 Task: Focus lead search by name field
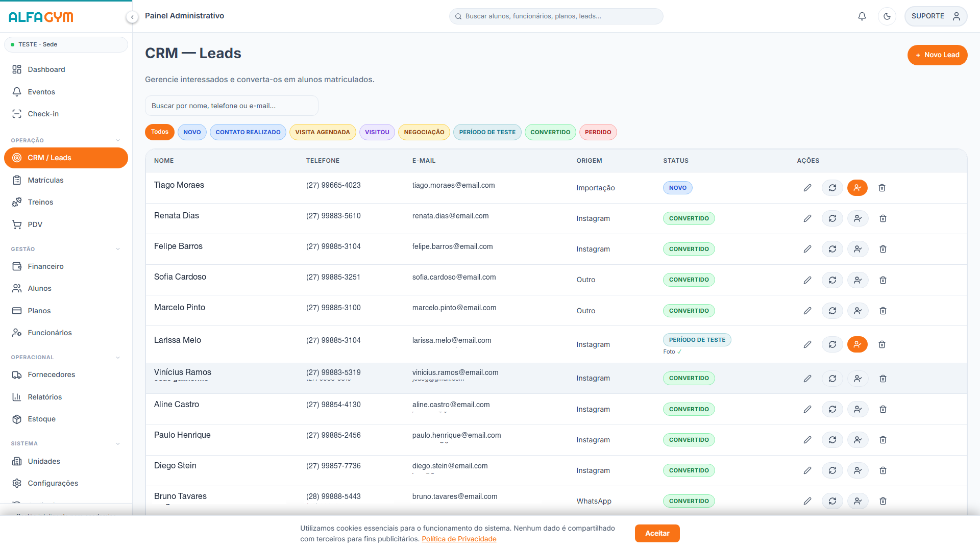point(232,106)
